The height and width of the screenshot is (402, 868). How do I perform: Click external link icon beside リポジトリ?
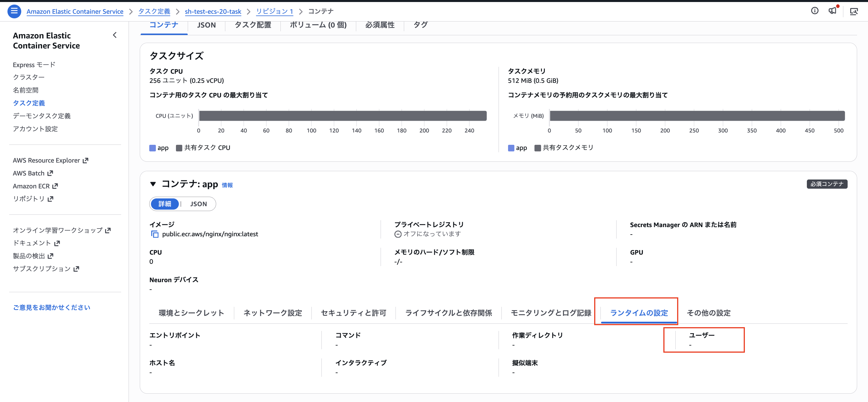tap(51, 199)
